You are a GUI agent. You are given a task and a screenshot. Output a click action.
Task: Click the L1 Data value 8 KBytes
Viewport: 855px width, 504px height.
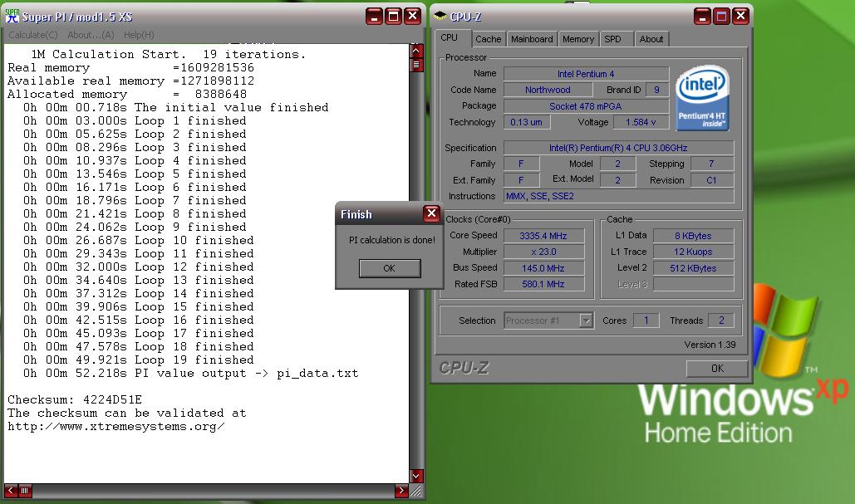(693, 236)
